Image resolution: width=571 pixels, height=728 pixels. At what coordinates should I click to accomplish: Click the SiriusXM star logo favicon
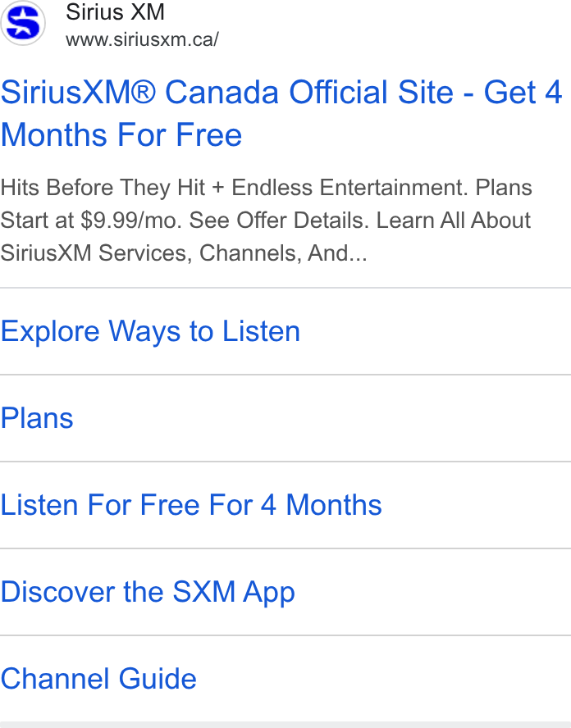pos(23,23)
